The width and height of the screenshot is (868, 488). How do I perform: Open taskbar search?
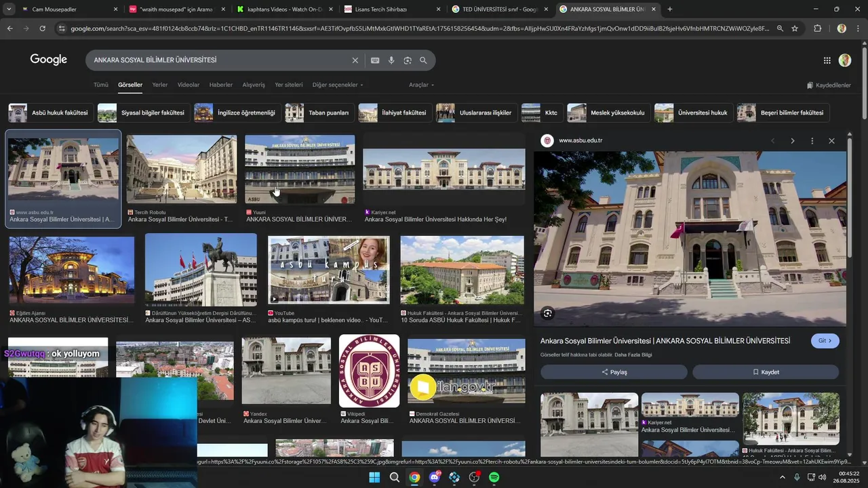pos(394,477)
